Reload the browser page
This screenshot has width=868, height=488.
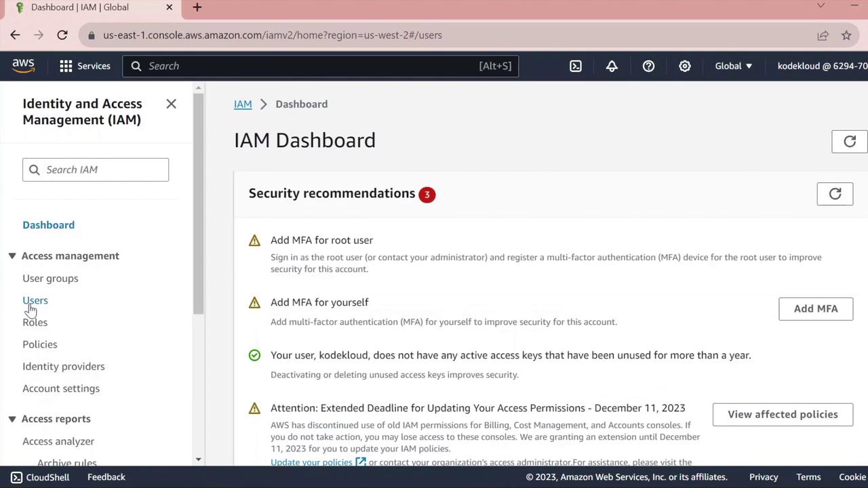click(62, 35)
